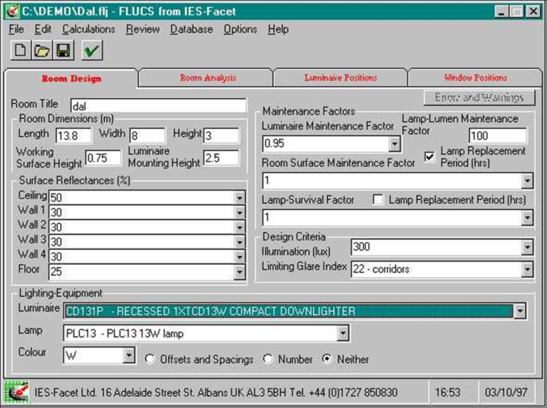The width and height of the screenshot is (547, 408).
Task: Open the Database menu
Action: (191, 29)
